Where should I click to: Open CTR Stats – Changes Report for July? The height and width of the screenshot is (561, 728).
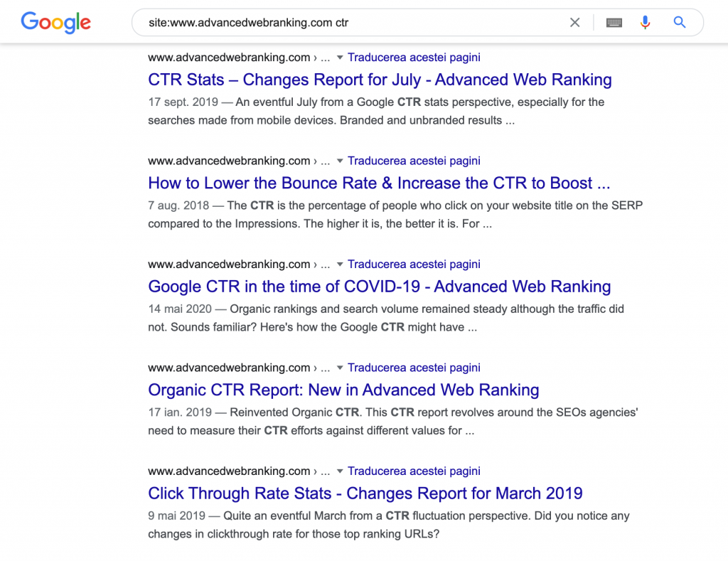click(x=380, y=80)
